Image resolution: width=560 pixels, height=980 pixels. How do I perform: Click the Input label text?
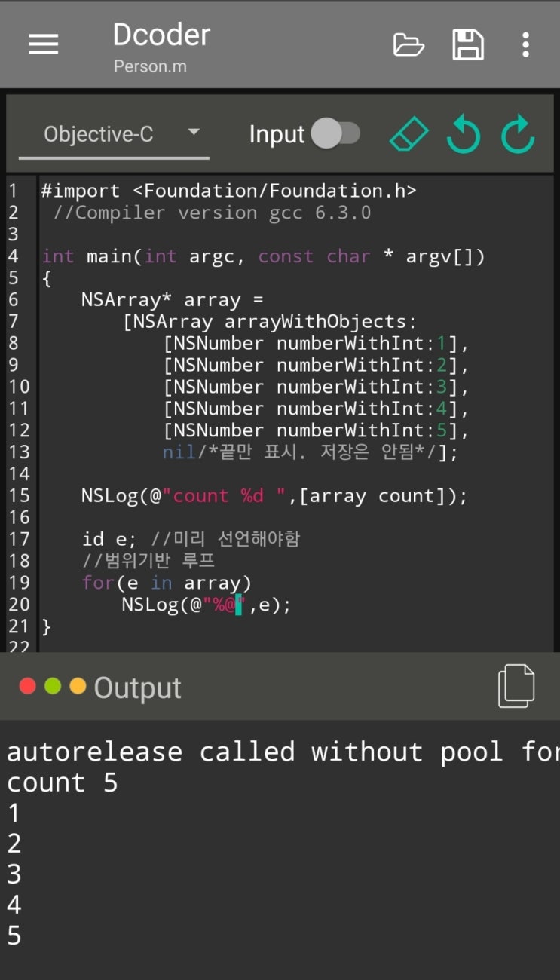click(x=277, y=134)
